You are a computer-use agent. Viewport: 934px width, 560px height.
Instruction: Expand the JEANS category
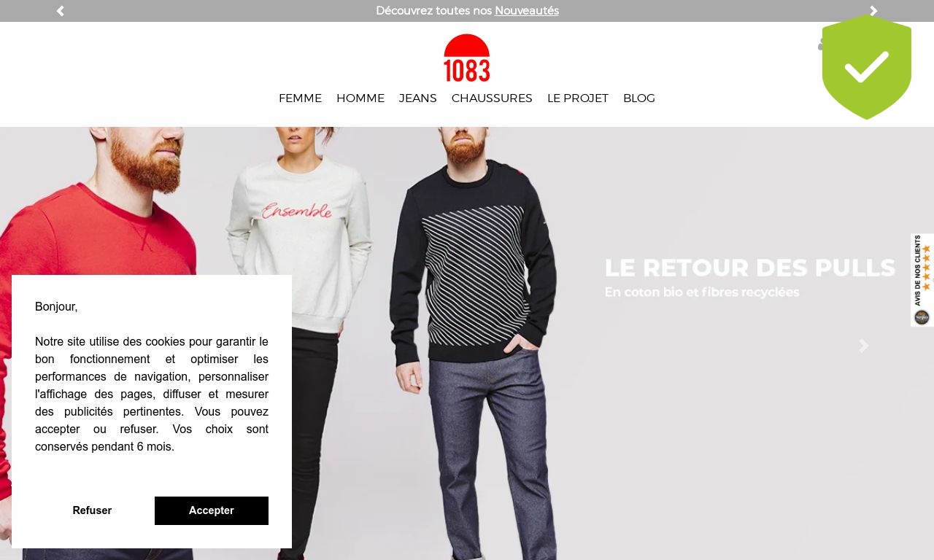click(418, 98)
